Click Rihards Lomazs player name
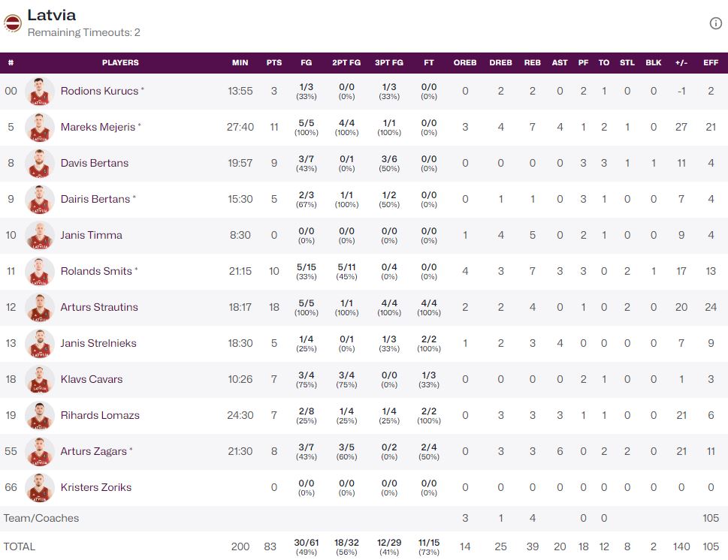 point(100,415)
